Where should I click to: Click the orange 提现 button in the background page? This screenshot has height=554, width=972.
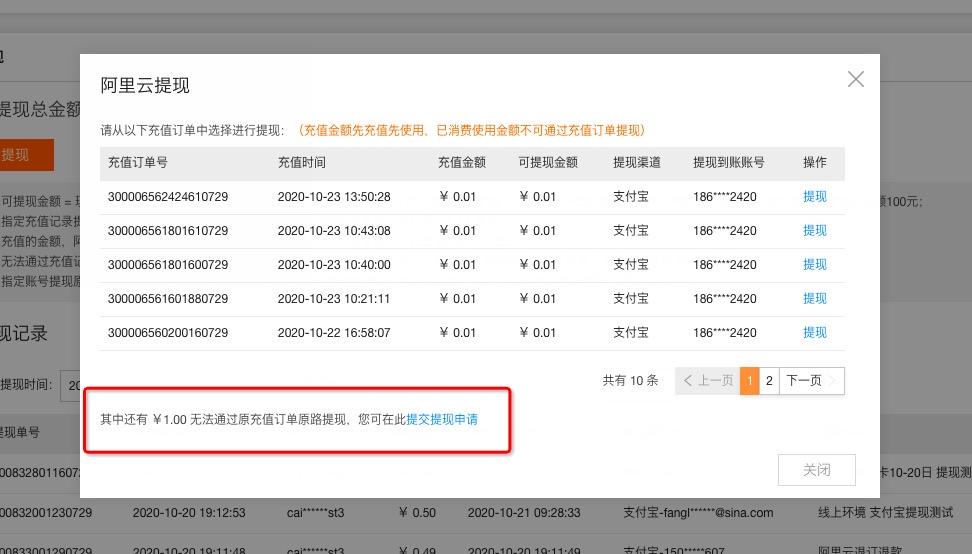tap(26, 155)
